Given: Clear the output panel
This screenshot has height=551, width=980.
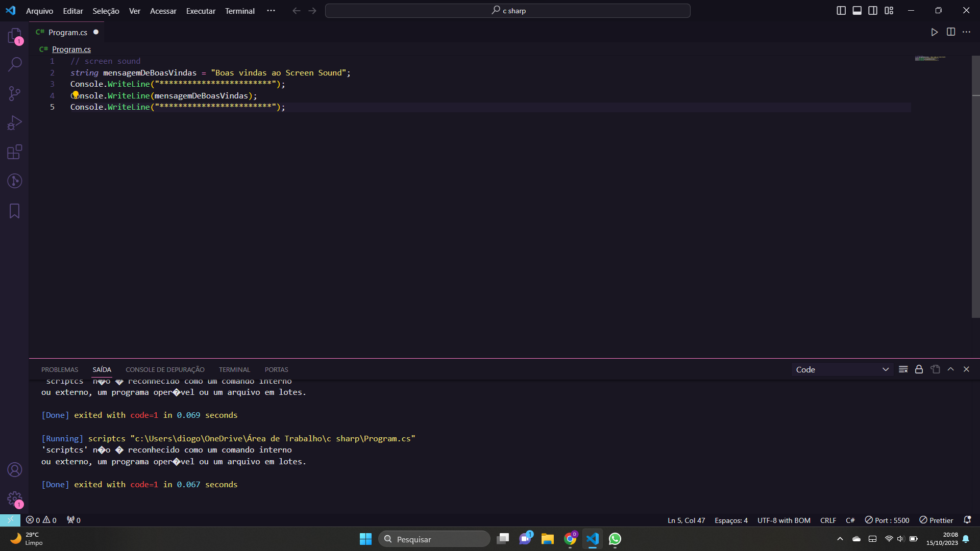Looking at the screenshot, I should pyautogui.click(x=903, y=369).
